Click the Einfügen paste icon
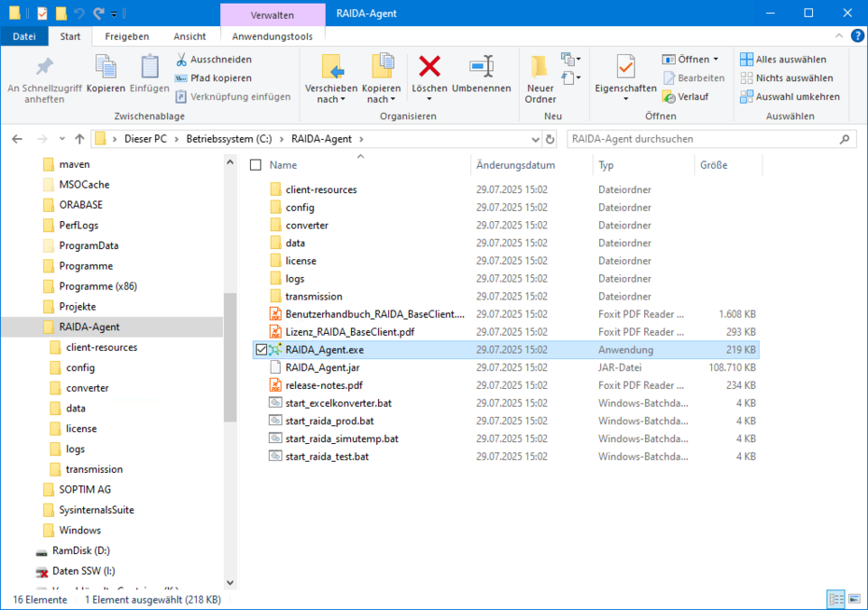 pos(149,67)
